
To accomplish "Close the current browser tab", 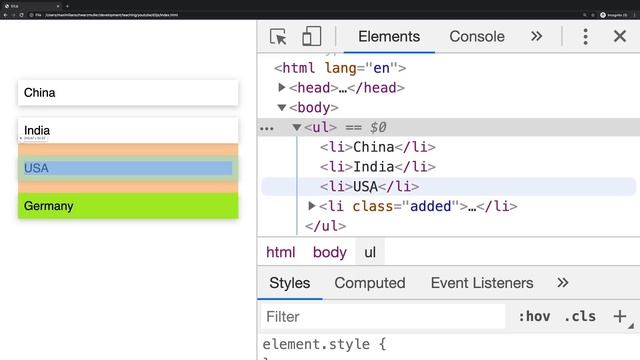I will (x=58, y=6).
